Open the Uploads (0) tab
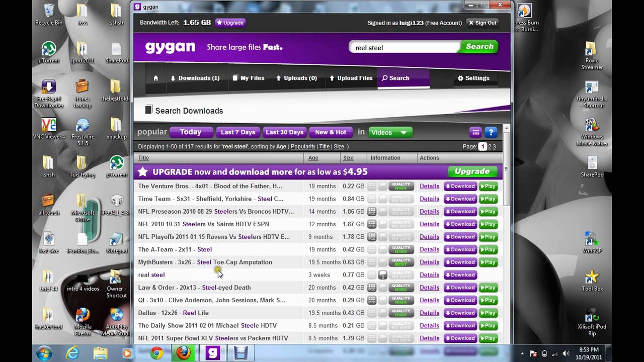The height and width of the screenshot is (362, 644). (296, 78)
